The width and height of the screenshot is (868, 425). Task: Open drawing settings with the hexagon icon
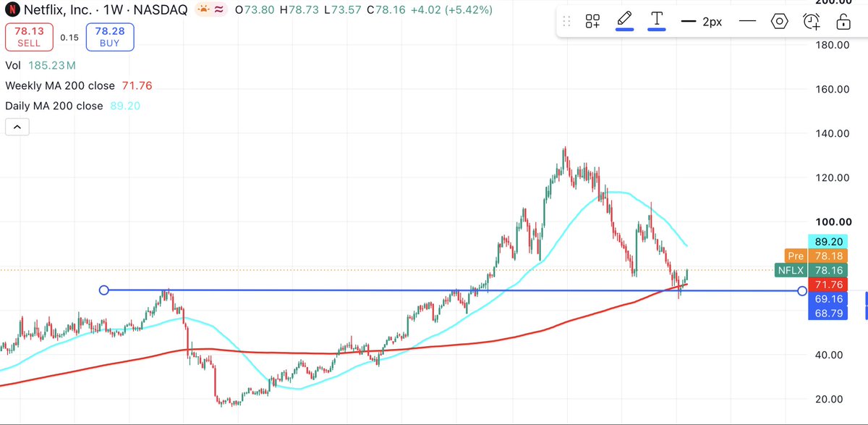coord(779,22)
